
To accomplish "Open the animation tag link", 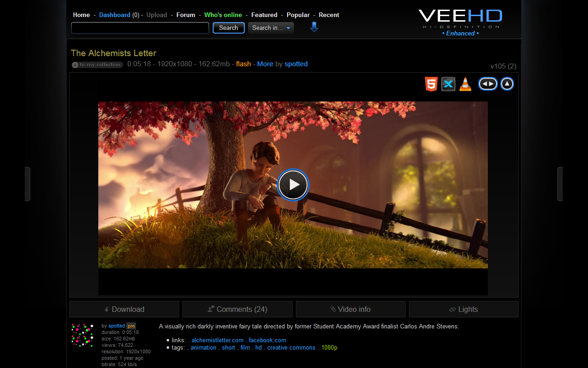I will point(204,347).
